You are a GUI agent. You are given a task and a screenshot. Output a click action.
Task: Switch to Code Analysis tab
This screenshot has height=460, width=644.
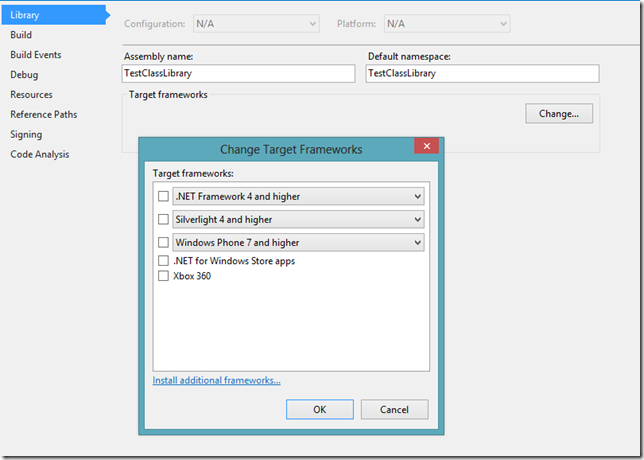39,154
